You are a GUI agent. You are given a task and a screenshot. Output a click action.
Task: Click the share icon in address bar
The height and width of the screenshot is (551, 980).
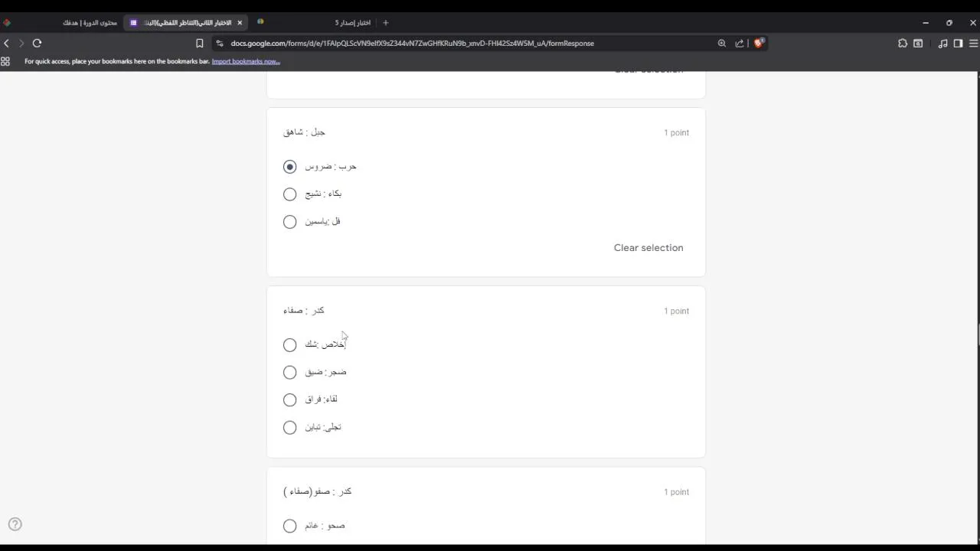coord(740,44)
